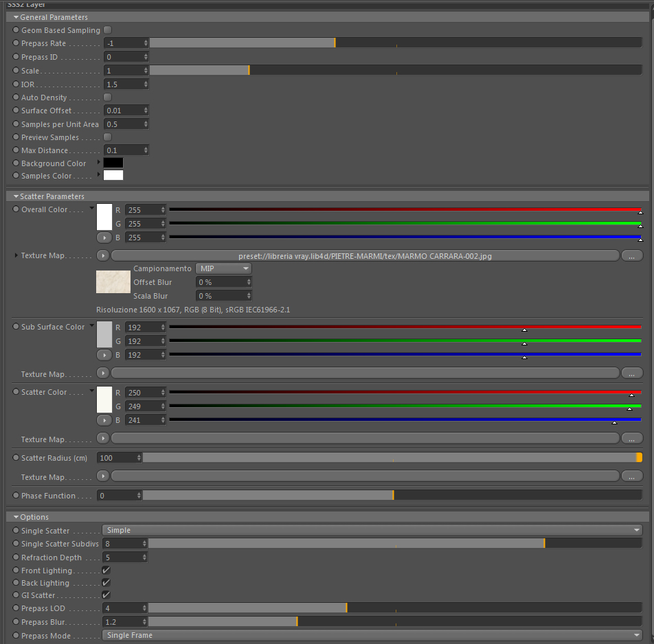This screenshot has height=644, width=654.
Task: Click animation dot beside Prepass Blur
Action: [x=16, y=622]
